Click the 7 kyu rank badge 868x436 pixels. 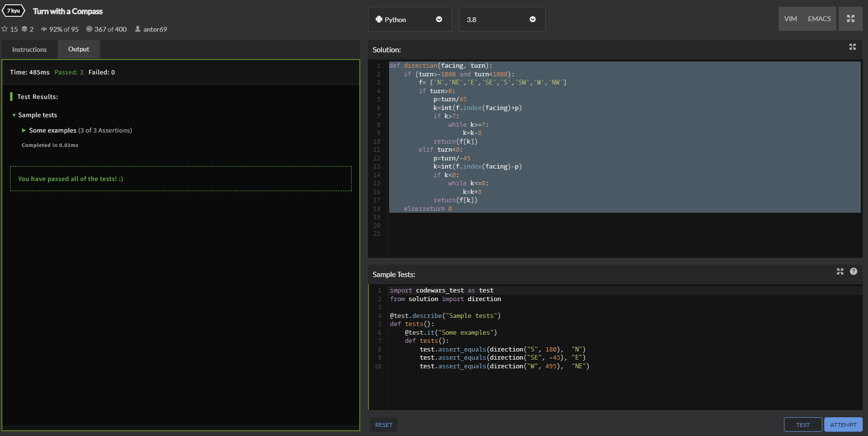(13, 11)
